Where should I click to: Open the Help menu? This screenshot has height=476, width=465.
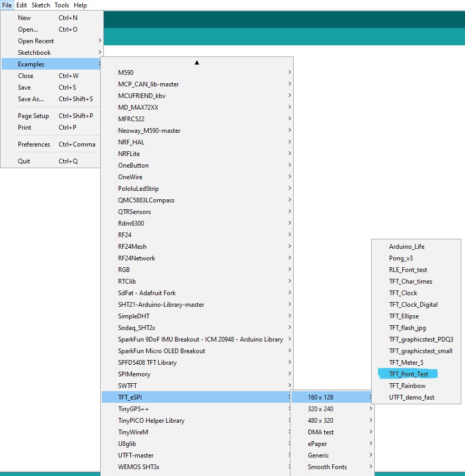80,5
